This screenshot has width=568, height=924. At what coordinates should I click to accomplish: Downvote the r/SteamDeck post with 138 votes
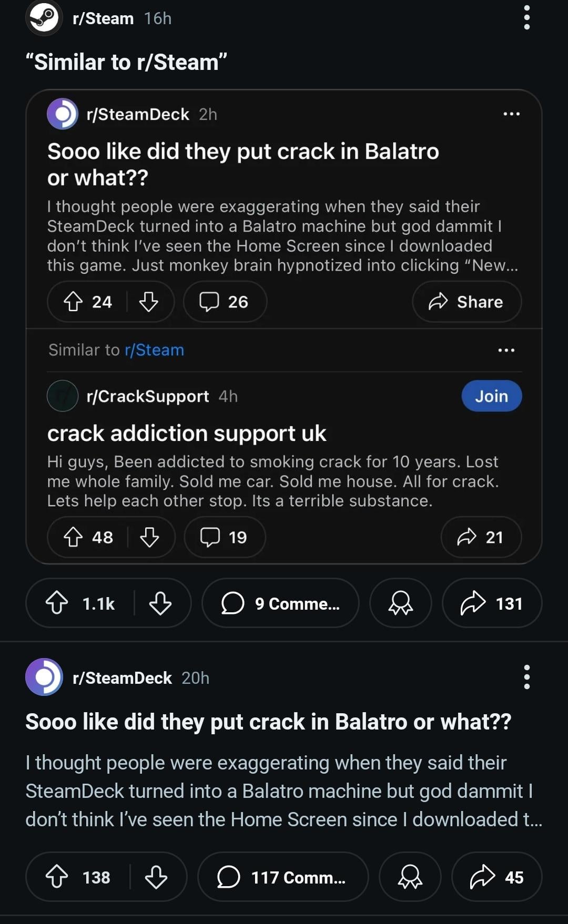pyautogui.click(x=156, y=877)
